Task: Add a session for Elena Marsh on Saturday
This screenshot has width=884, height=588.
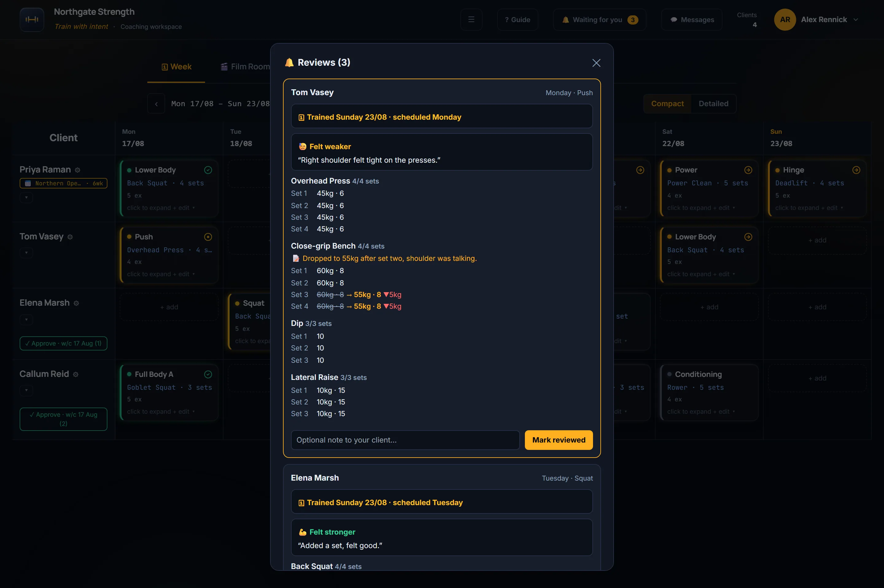Action: pyautogui.click(x=709, y=307)
